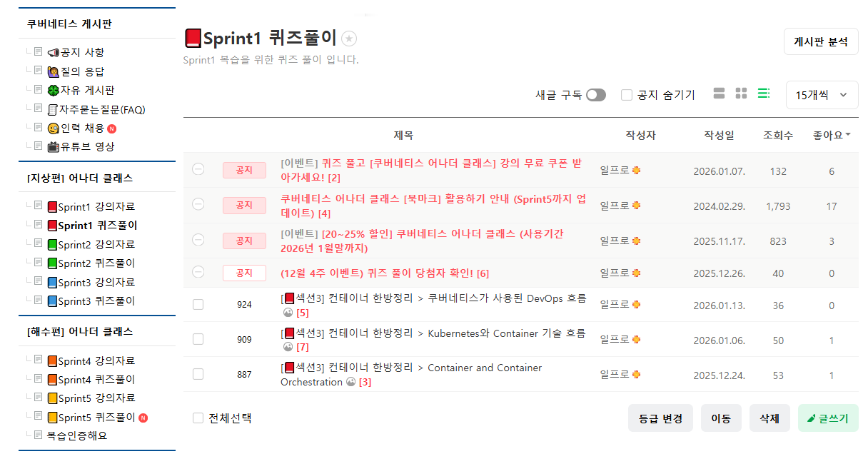
Task: Open the 15개씩 per-page dropdown
Action: 822,95
